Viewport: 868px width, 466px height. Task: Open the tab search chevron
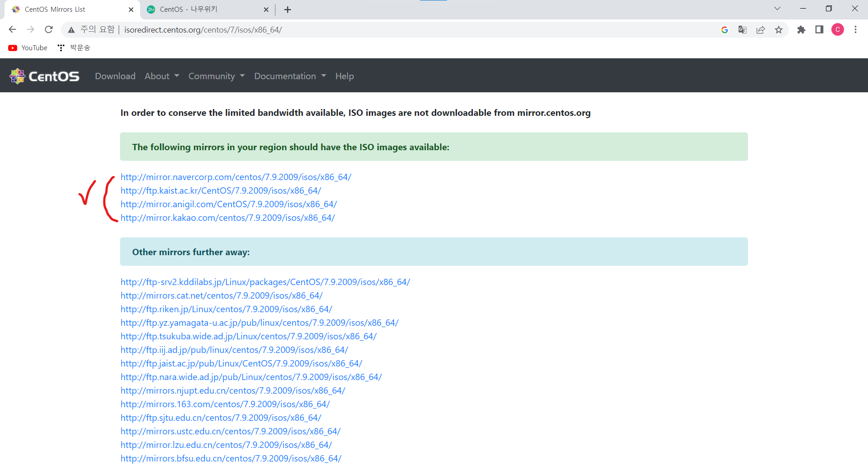tap(777, 9)
